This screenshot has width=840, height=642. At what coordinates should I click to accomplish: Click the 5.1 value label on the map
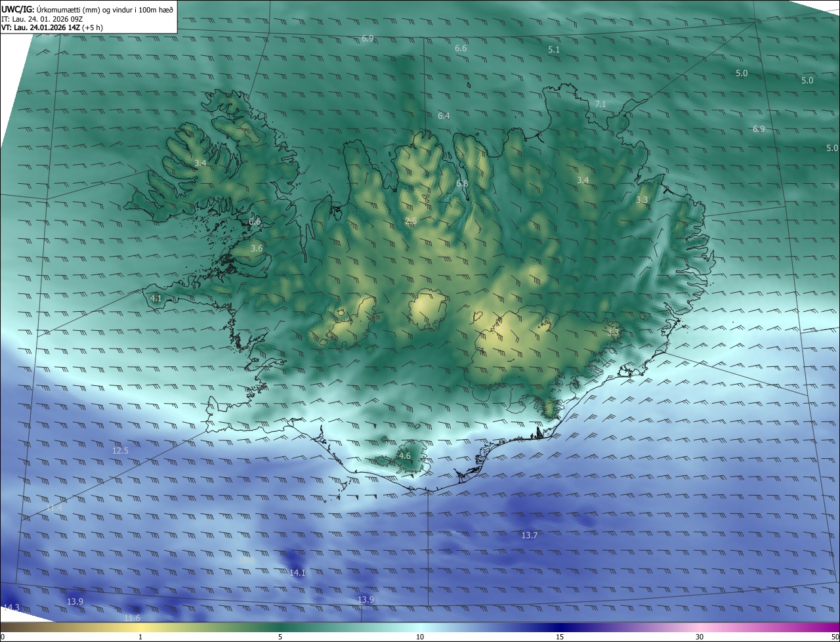pyautogui.click(x=554, y=49)
